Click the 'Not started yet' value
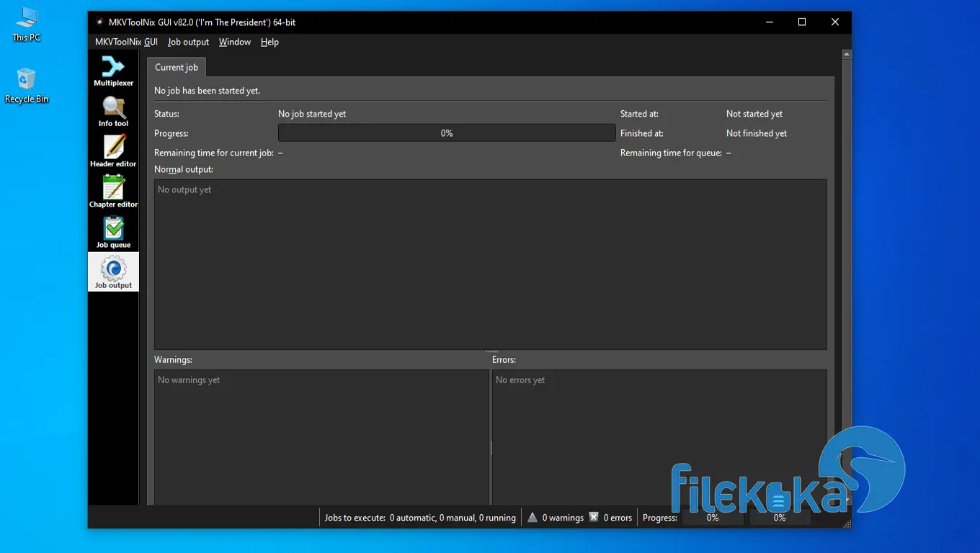This screenshot has height=553, width=980. pyautogui.click(x=754, y=114)
